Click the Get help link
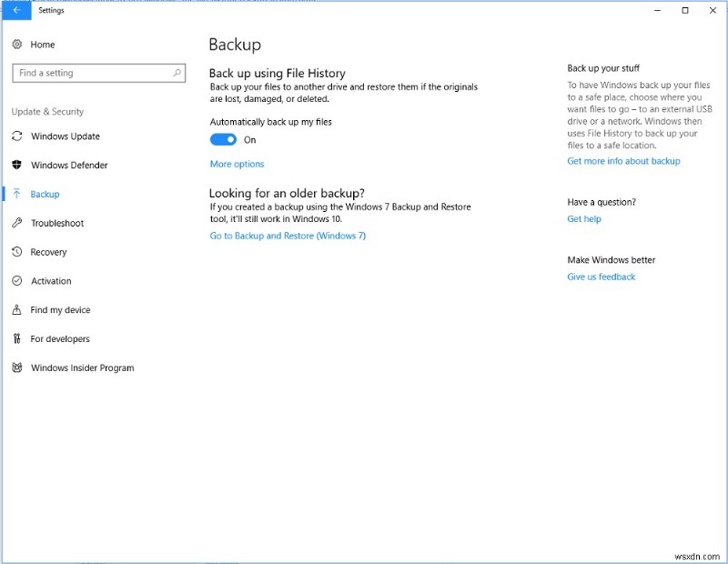Screen dimensions: 728x564 click(x=583, y=218)
